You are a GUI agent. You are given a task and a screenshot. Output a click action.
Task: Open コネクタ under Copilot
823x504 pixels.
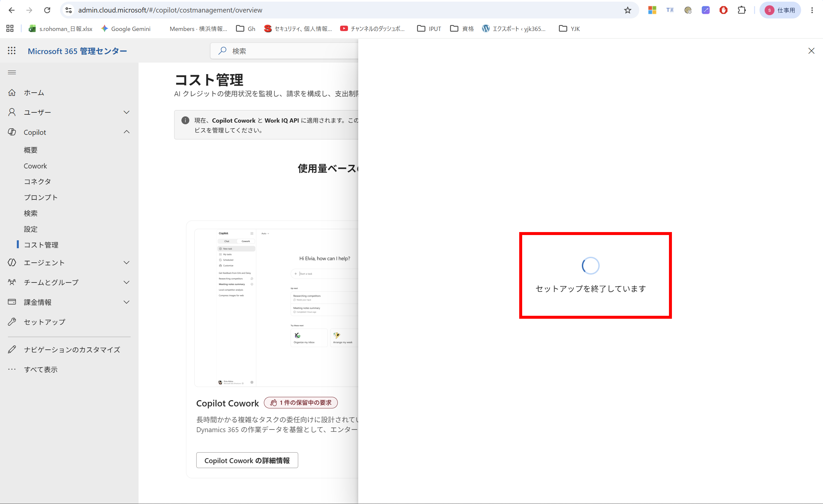click(37, 181)
